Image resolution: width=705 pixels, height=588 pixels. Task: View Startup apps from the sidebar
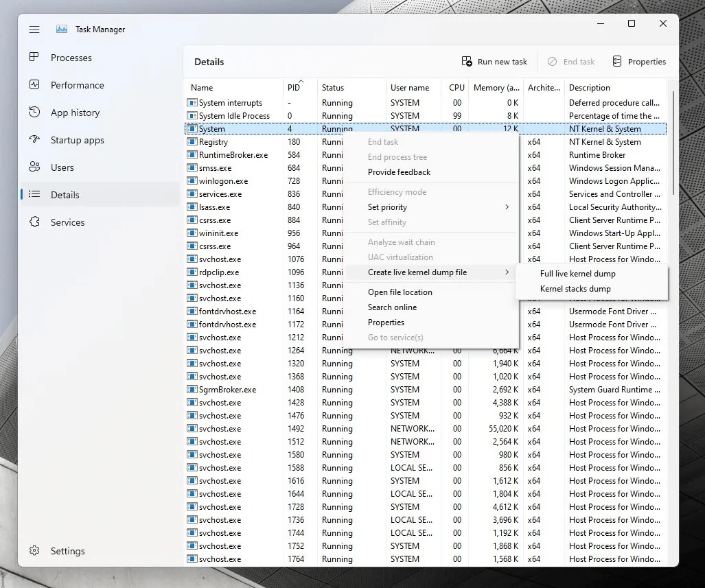click(76, 140)
